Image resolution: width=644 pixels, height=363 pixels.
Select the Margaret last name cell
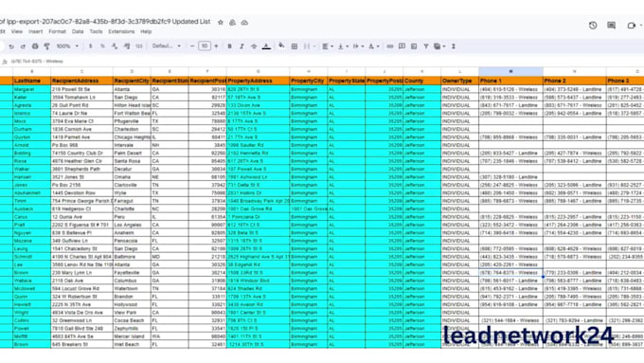pos(31,89)
